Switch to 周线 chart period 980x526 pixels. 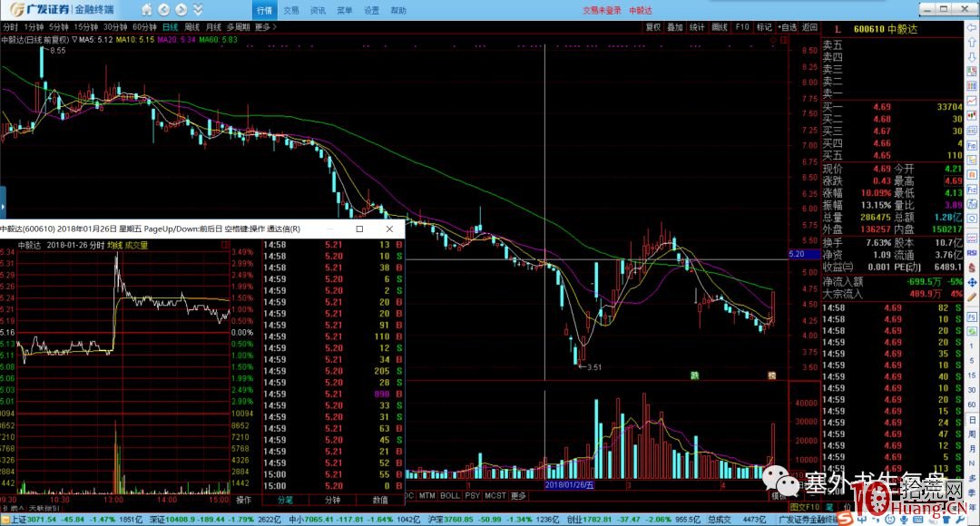coord(191,27)
